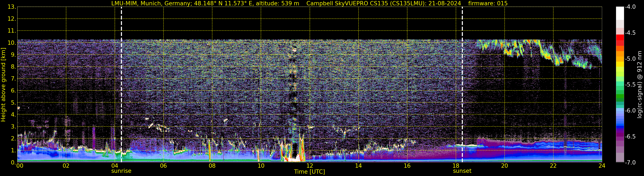Click the sunset label below the time axis
Viewport: 644px width, 176px height.
point(462,171)
